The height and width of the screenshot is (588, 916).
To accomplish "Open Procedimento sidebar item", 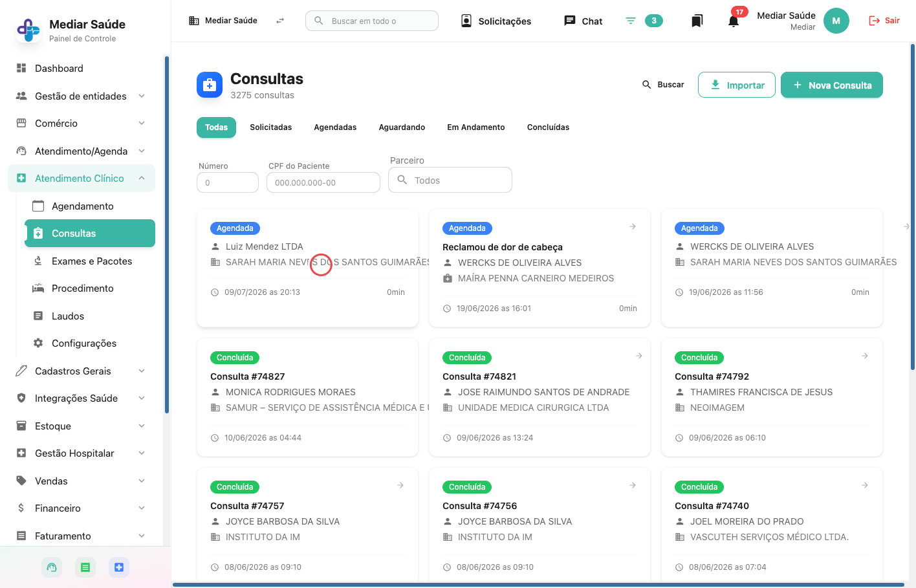I will click(x=90, y=289).
